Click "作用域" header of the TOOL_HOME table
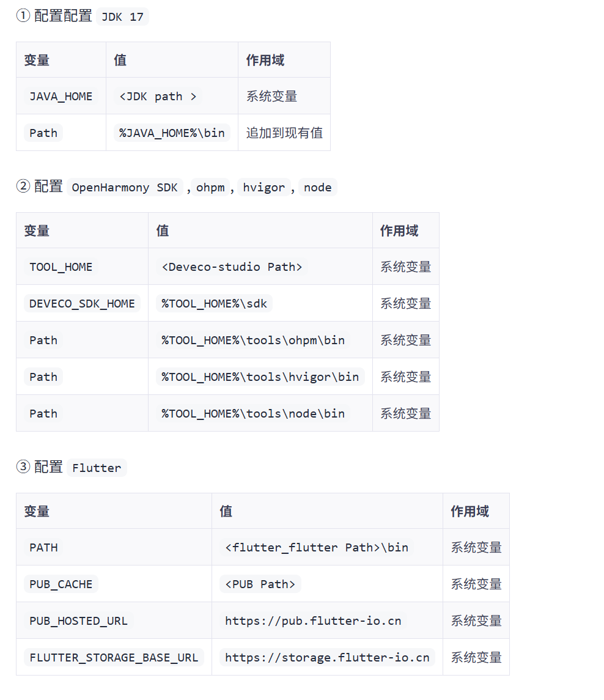The image size is (604, 700). coord(399,231)
